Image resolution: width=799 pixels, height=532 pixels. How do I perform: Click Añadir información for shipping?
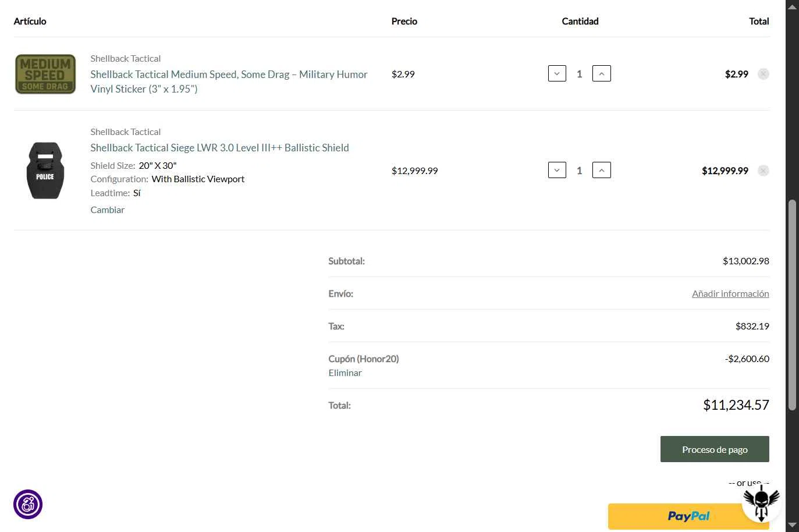pyautogui.click(x=730, y=294)
